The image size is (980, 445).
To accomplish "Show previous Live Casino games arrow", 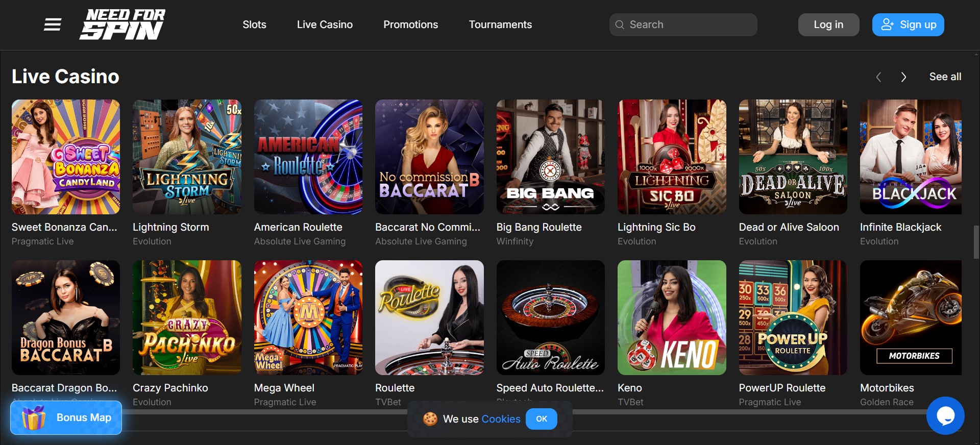I will [878, 77].
